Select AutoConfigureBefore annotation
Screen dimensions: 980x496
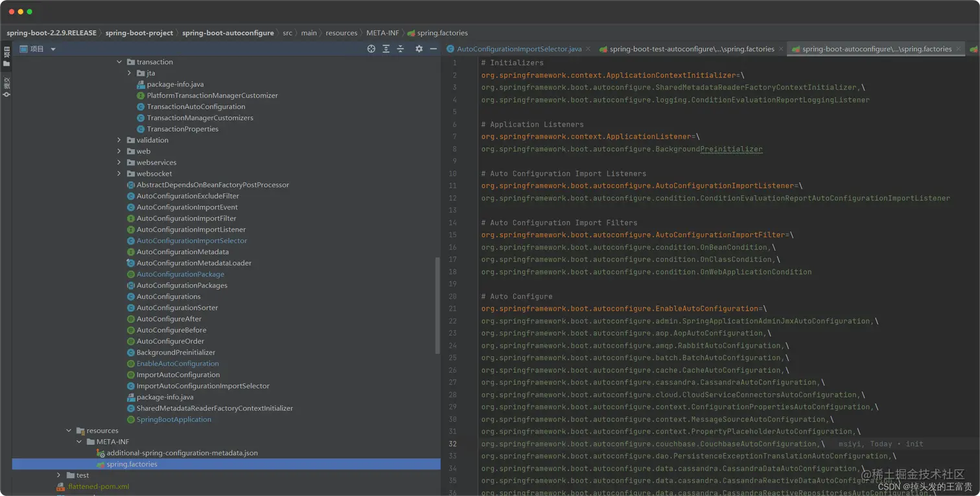171,330
